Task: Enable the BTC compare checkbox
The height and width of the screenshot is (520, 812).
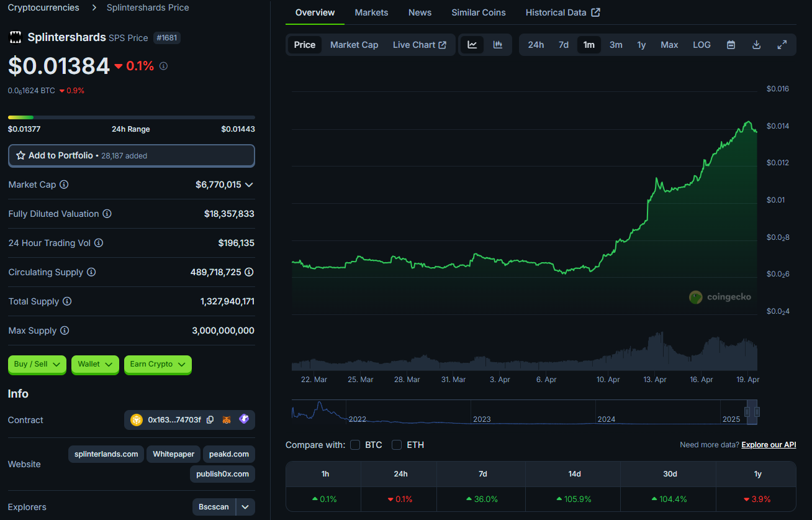Action: (355, 445)
